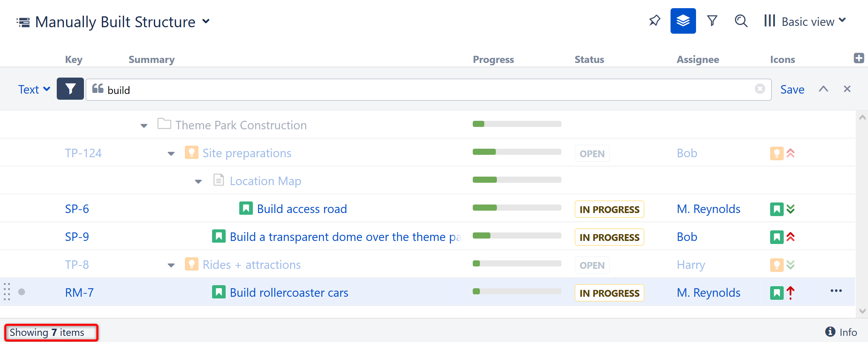
Task: Collapse the search panel with up chevron
Action: pyautogui.click(x=823, y=89)
